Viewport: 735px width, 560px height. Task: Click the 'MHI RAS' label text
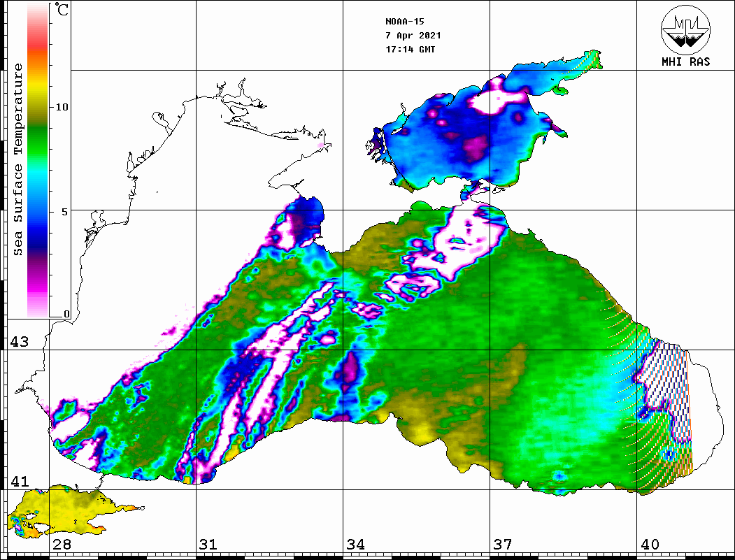pos(685,62)
